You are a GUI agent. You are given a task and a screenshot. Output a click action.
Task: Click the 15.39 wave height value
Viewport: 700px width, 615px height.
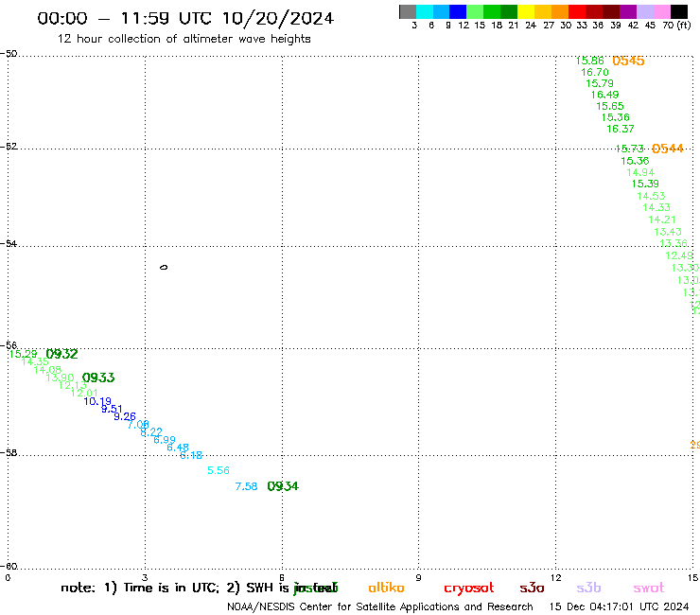(x=645, y=184)
